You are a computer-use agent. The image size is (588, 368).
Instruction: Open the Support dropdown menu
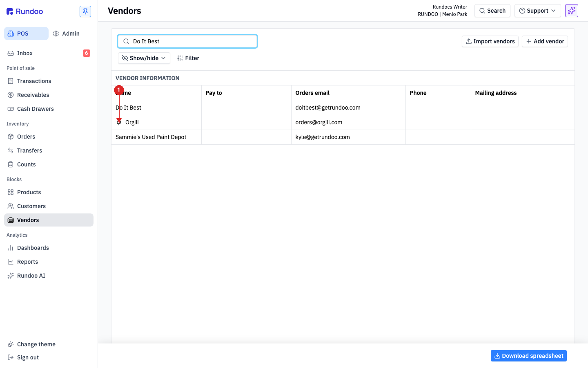537,11
